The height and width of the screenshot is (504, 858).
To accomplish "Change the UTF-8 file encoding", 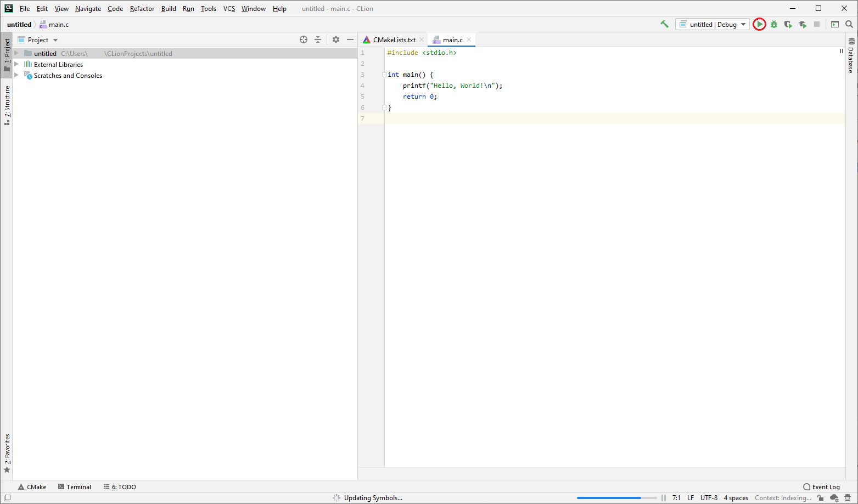I will pos(709,498).
